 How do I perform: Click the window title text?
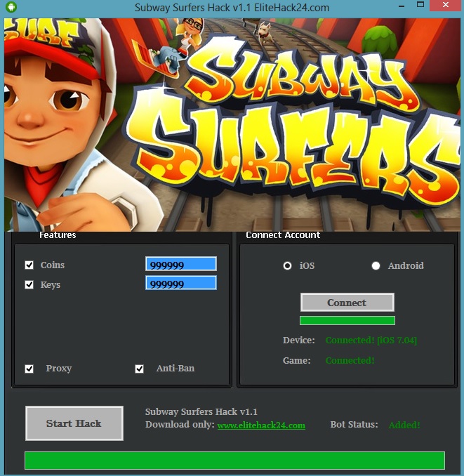pyautogui.click(x=232, y=7)
